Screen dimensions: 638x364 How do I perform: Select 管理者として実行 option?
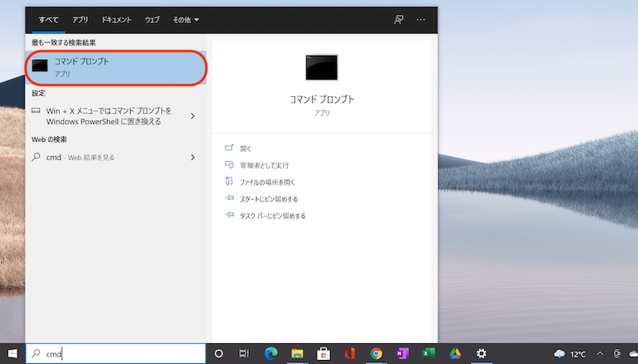(x=263, y=165)
